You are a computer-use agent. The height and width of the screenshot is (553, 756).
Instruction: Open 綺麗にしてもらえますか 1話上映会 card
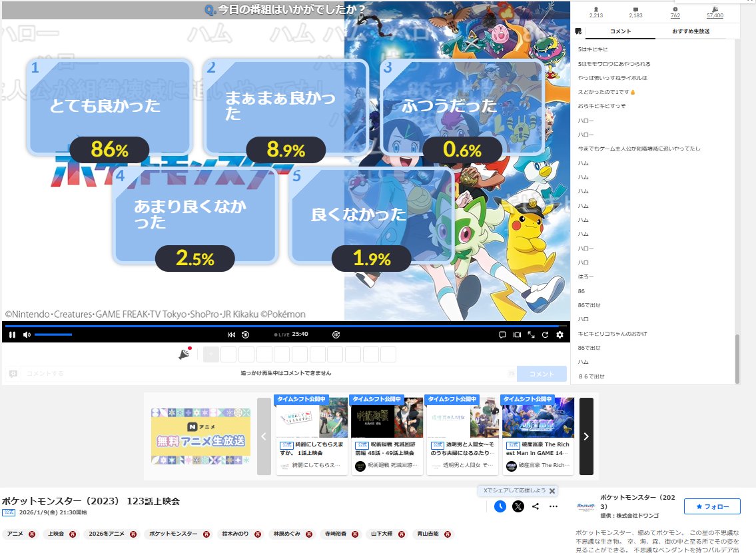tap(312, 435)
